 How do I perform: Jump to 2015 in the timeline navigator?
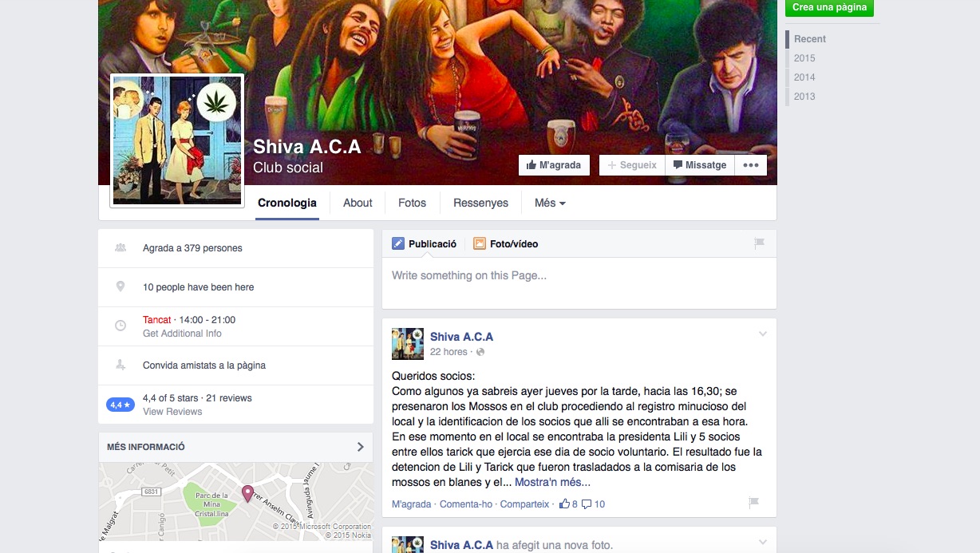(804, 58)
